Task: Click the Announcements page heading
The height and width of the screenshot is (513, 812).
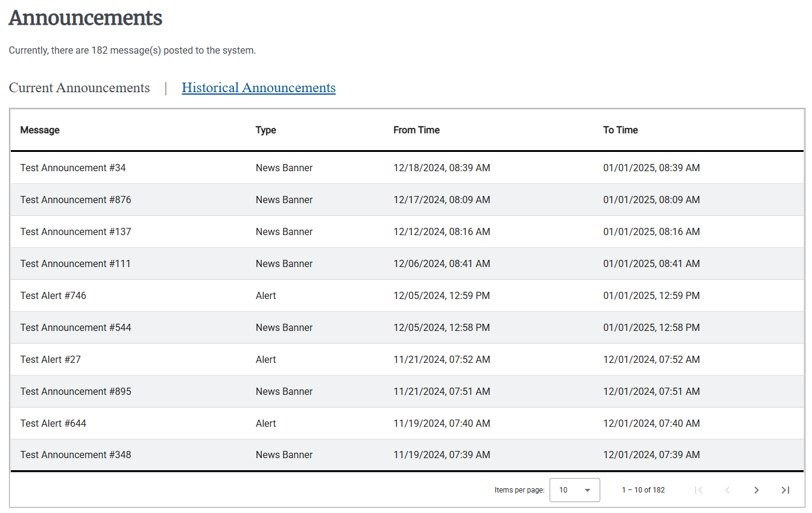Action: [85, 18]
